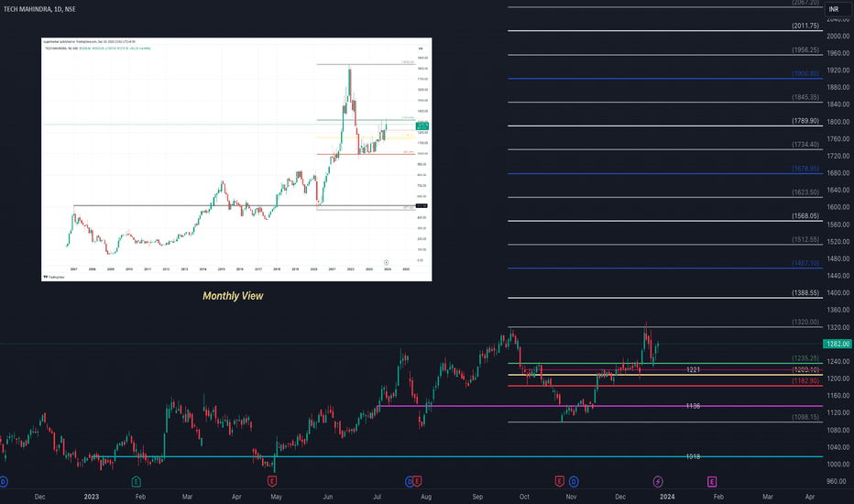Click the (1320.00) level label
Screen dimensions: 854x504
805,322
